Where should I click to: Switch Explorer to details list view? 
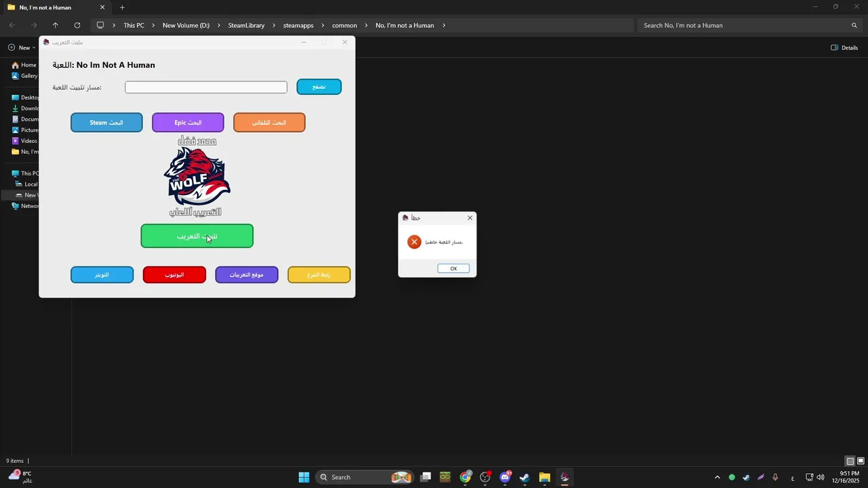click(850, 461)
